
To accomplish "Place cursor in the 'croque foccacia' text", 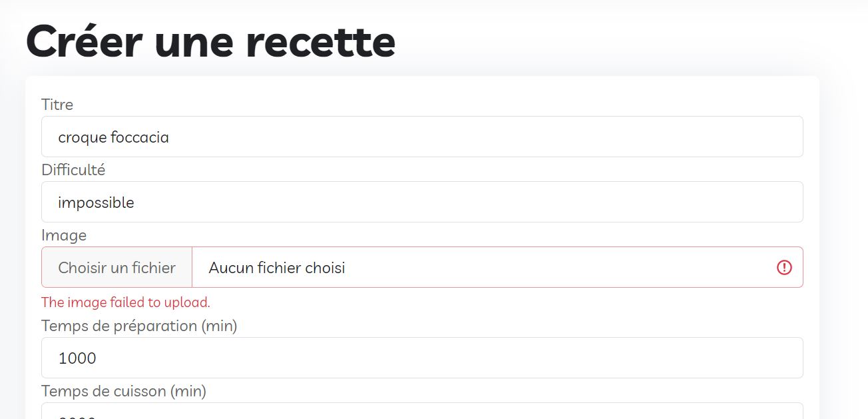I will click(113, 137).
